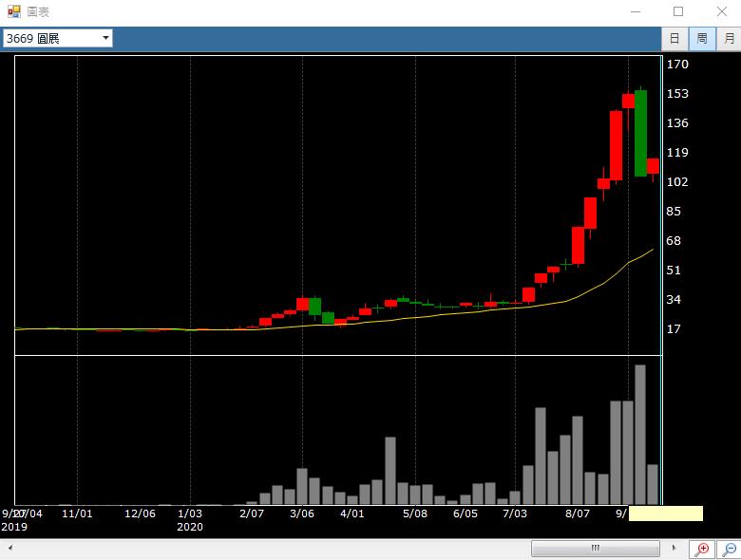Click the '3669 圓展' stock name field

click(x=51, y=38)
